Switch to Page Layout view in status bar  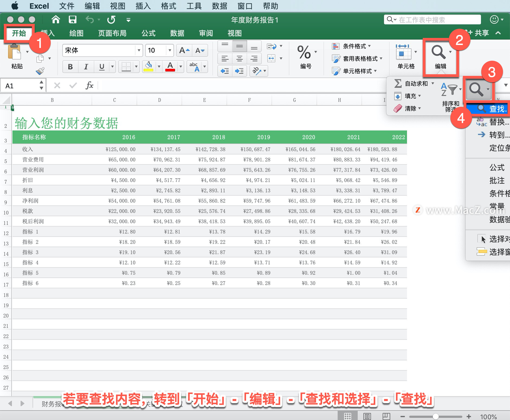coord(367,416)
